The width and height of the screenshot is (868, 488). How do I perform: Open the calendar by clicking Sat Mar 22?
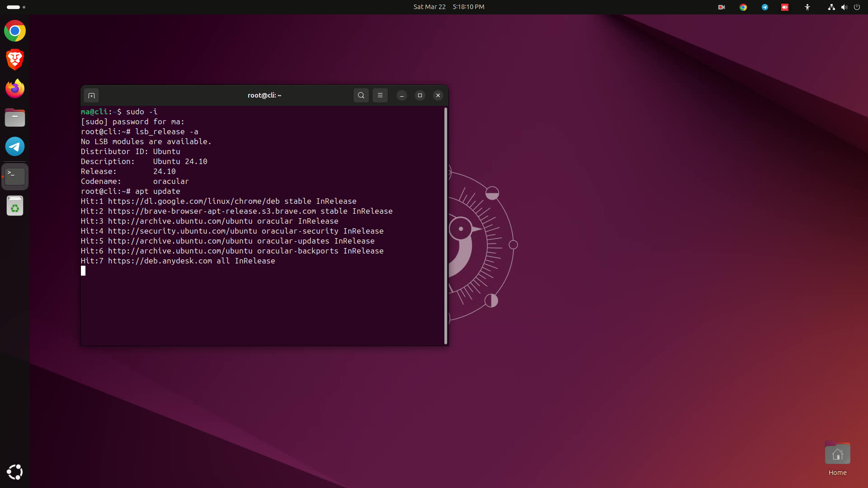coord(429,7)
